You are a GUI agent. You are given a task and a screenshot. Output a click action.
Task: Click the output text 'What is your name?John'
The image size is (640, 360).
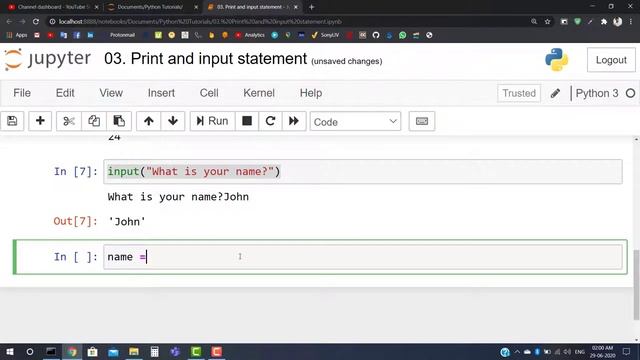(178, 197)
